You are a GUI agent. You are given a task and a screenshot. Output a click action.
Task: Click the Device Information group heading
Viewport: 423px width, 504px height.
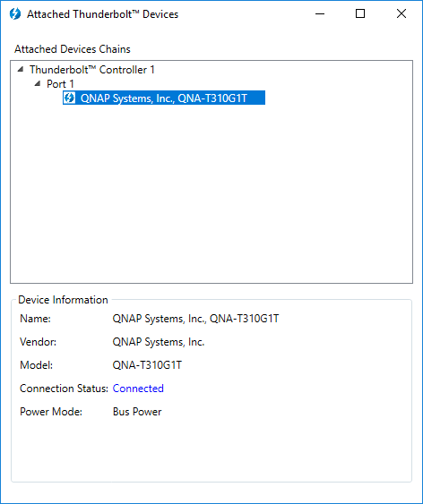point(63,300)
